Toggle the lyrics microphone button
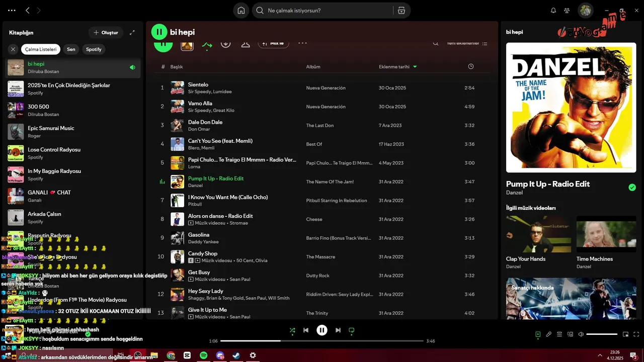The width and height of the screenshot is (644, 362). coord(549,334)
